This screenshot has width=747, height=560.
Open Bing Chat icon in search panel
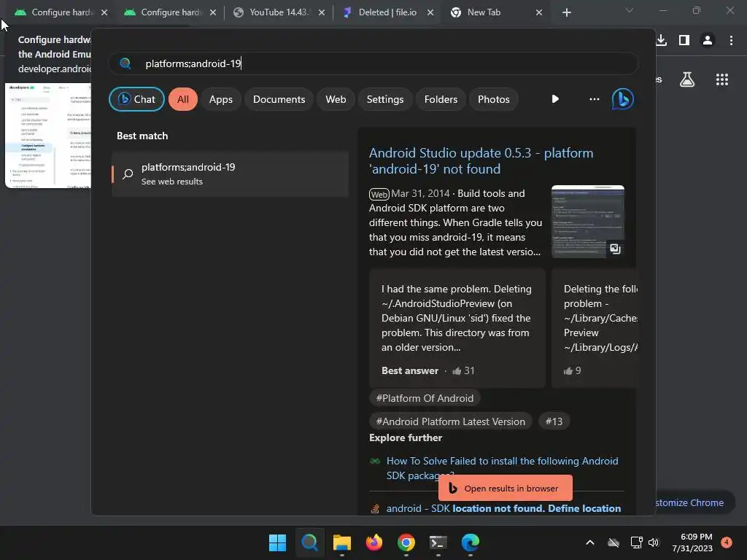click(x=623, y=99)
